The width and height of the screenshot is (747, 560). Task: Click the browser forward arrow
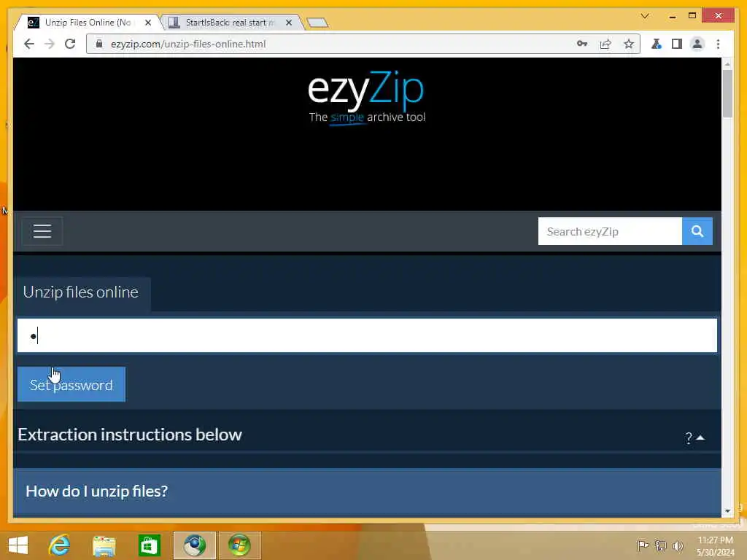point(50,44)
